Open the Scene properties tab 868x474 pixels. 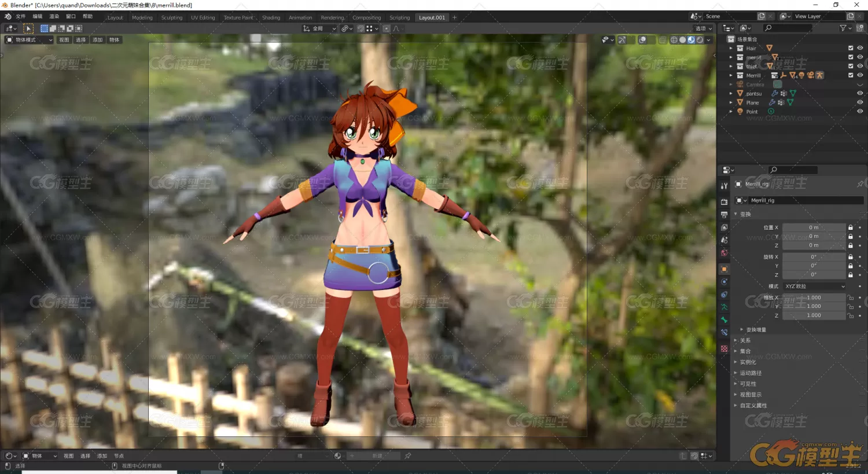pyautogui.click(x=724, y=240)
